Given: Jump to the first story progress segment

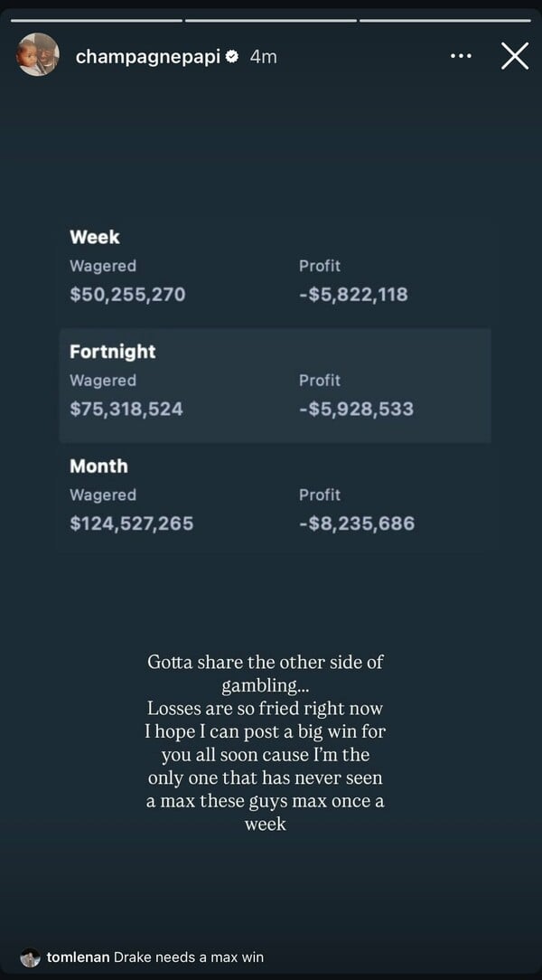Looking at the screenshot, I should tap(97, 21).
